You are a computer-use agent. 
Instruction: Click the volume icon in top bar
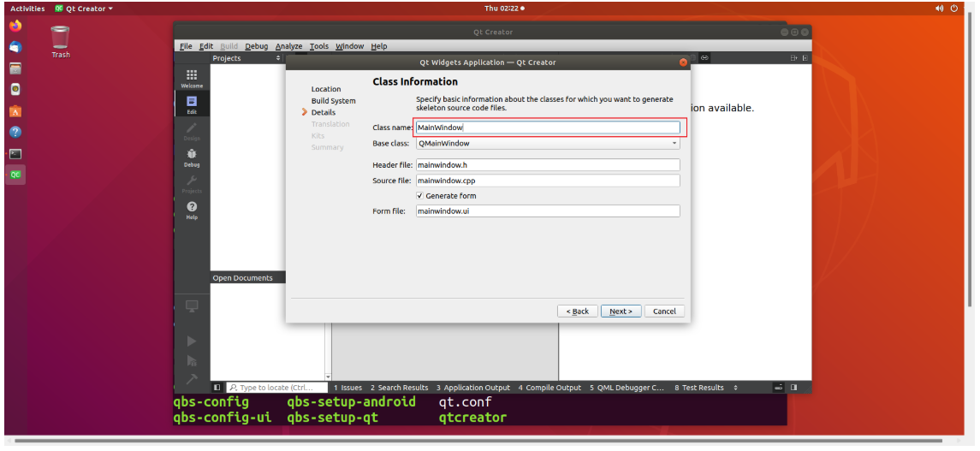click(940, 8)
